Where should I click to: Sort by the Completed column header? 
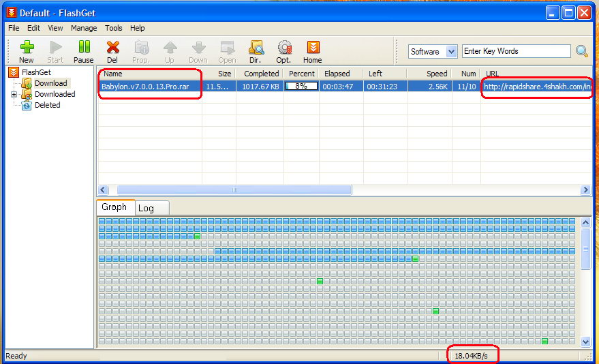click(260, 74)
